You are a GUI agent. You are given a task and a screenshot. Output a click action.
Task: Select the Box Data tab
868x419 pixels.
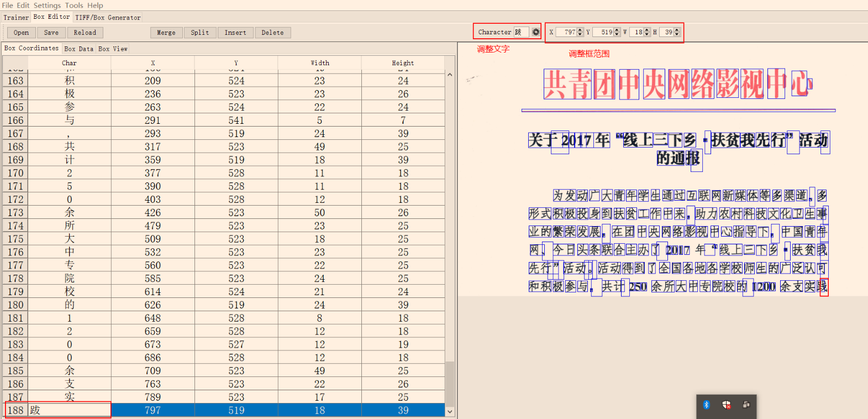pyautogui.click(x=79, y=49)
